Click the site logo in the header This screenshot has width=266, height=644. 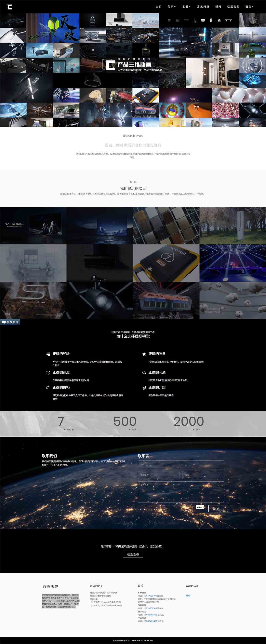[x=9, y=7]
